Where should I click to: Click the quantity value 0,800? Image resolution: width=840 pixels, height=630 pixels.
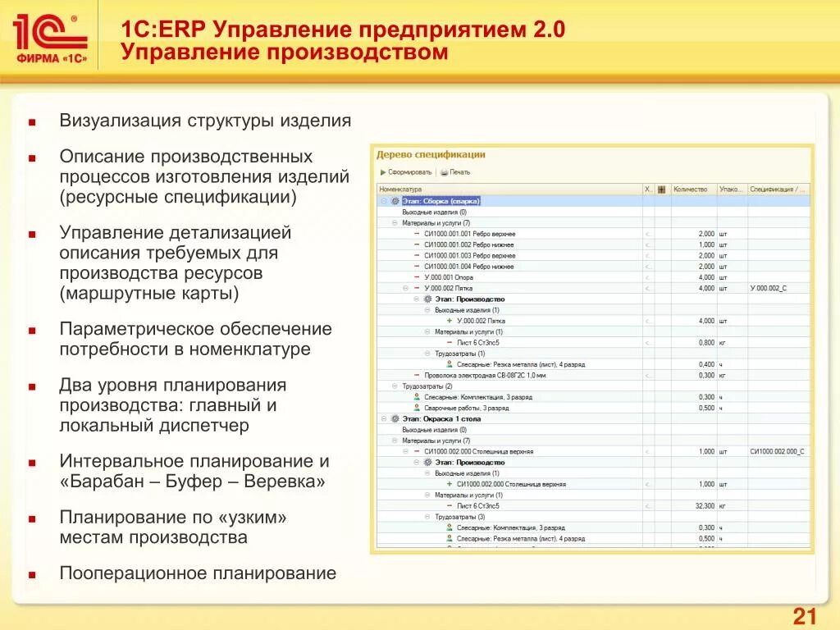point(706,342)
